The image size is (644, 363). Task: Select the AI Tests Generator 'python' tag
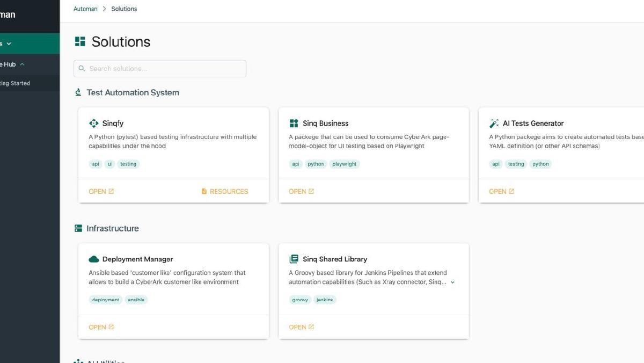(x=540, y=164)
